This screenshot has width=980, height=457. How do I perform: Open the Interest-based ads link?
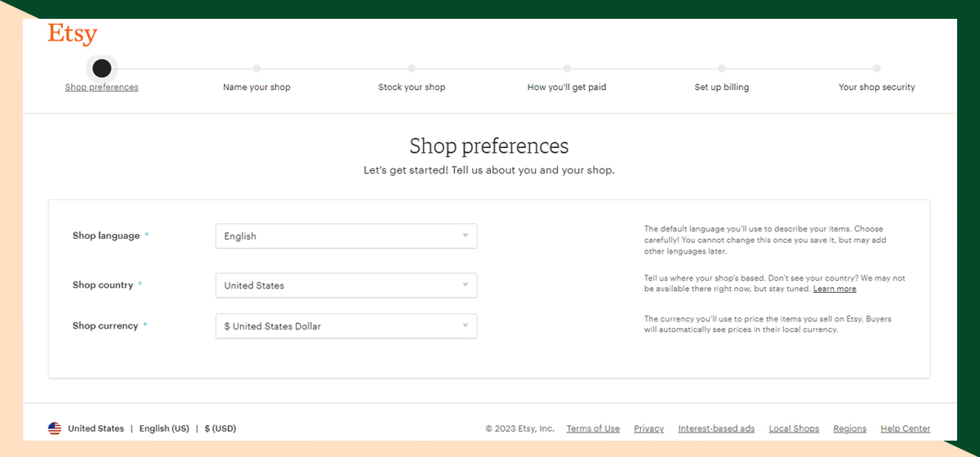tap(716, 428)
